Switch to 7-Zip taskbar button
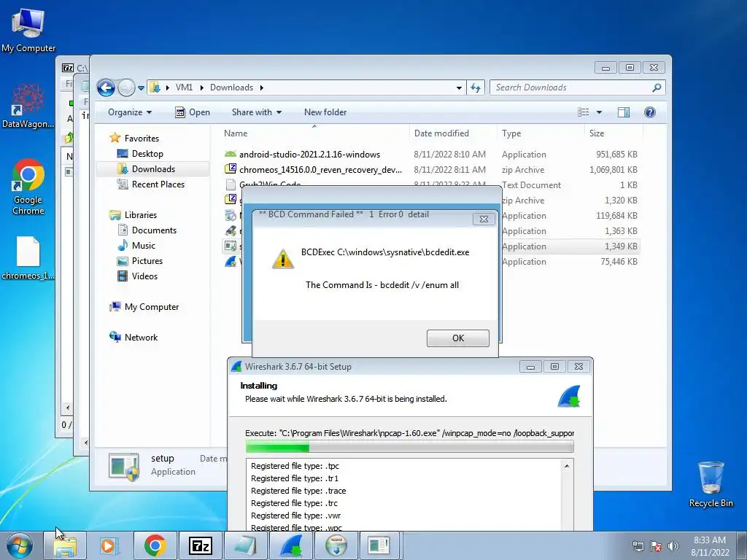 coord(200,545)
